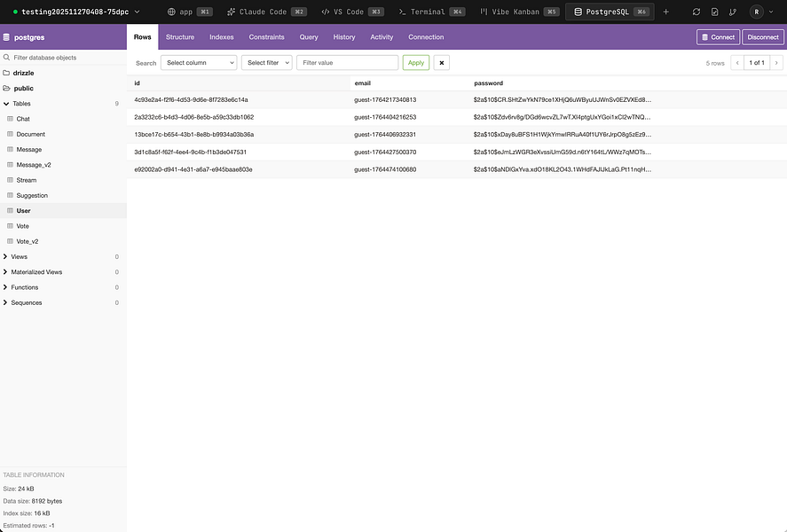Click the 1 of 1 page indicator

click(x=757, y=63)
